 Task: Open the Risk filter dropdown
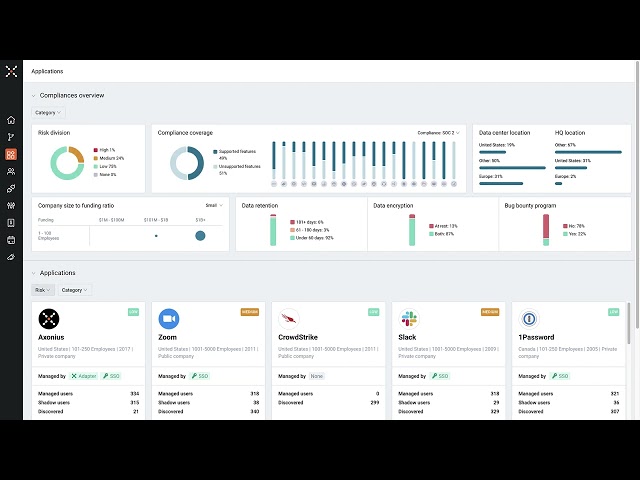click(42, 290)
